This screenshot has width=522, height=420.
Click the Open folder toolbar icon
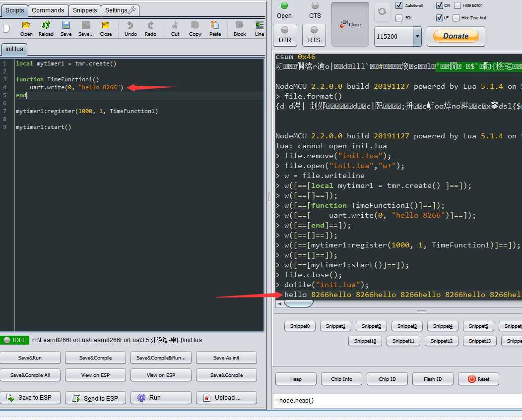pyautogui.click(x=26, y=29)
